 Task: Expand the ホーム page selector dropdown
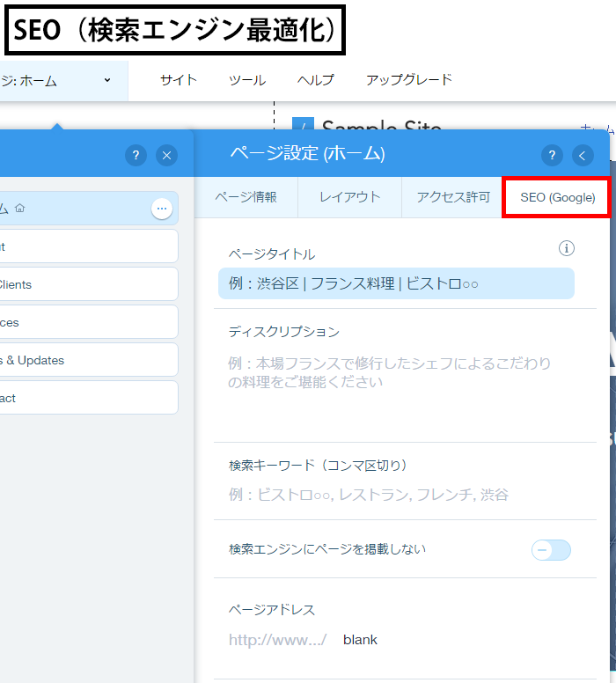[x=107, y=80]
